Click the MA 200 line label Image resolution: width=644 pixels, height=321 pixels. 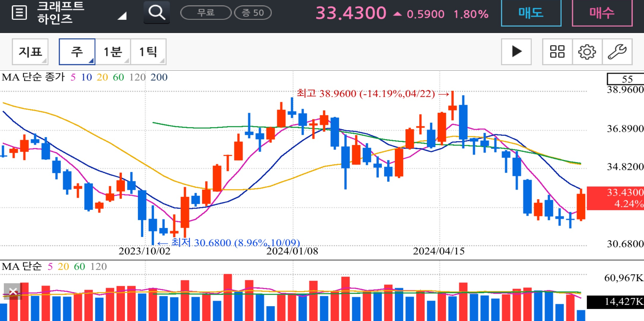159,77
